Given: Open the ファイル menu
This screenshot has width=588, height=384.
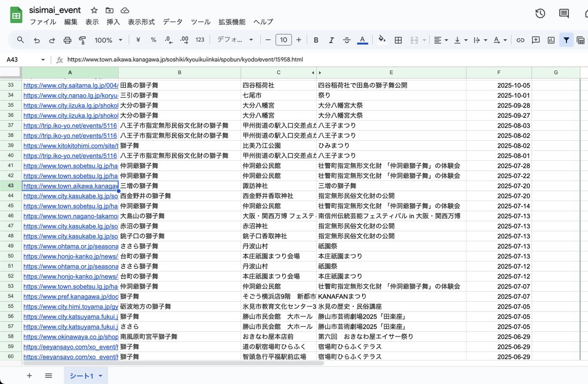Looking at the screenshot, I should (43, 22).
